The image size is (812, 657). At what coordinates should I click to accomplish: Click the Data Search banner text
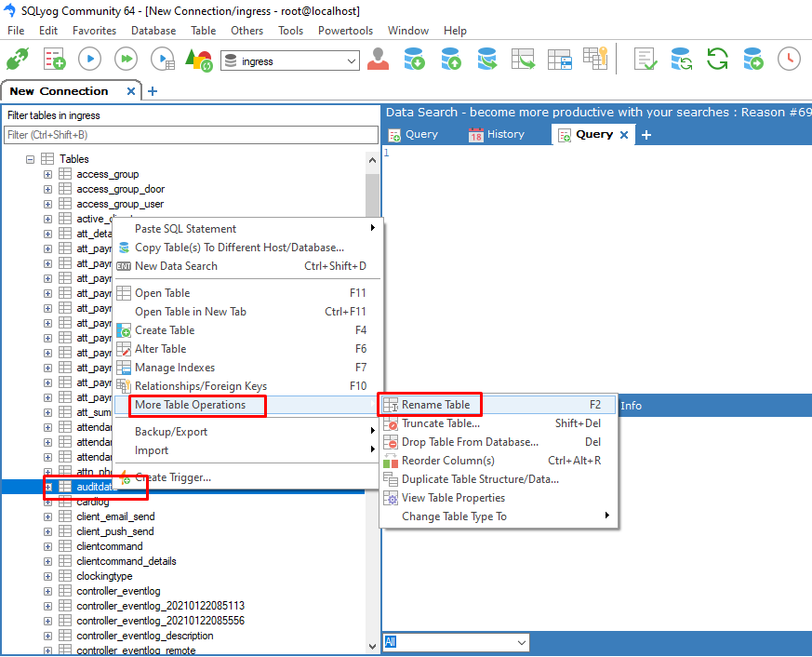click(x=598, y=113)
